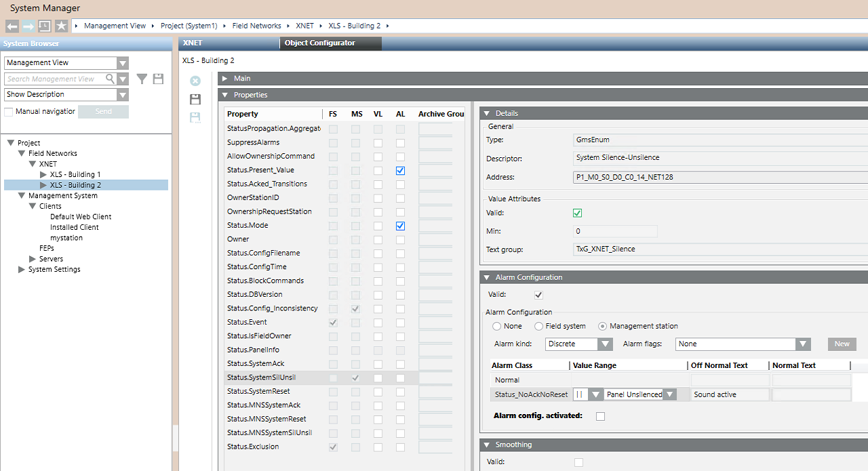Screen dimensions: 868x471
Task: Click Field Networks in the breadcrumb
Action: point(256,26)
